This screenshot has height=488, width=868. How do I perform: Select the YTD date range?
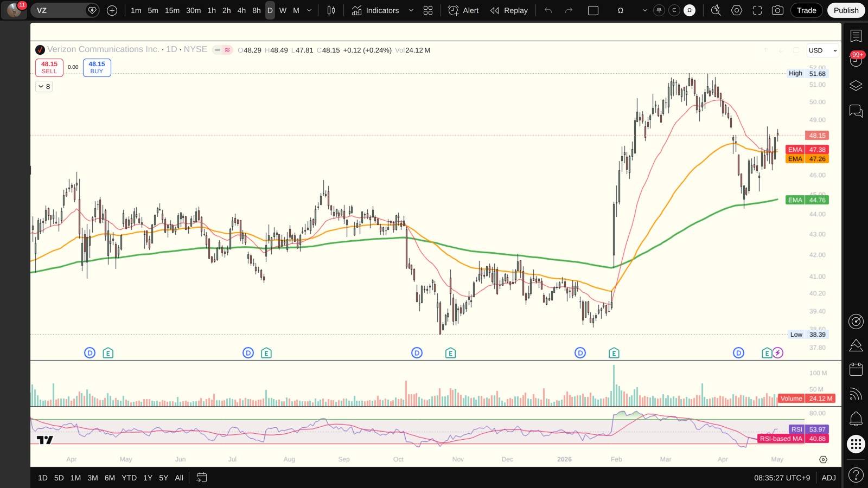tap(129, 478)
